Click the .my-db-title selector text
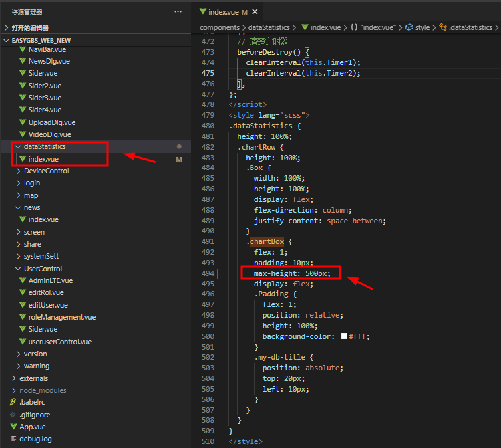501x448 pixels. [x=280, y=358]
